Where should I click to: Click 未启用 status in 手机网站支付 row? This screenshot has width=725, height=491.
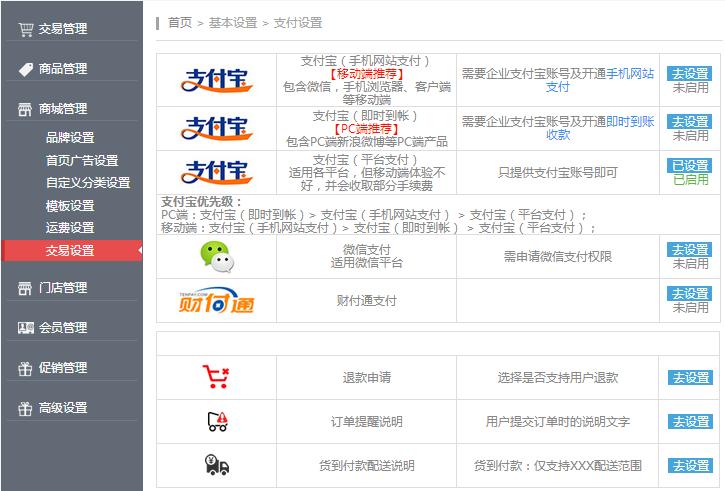tap(690, 87)
